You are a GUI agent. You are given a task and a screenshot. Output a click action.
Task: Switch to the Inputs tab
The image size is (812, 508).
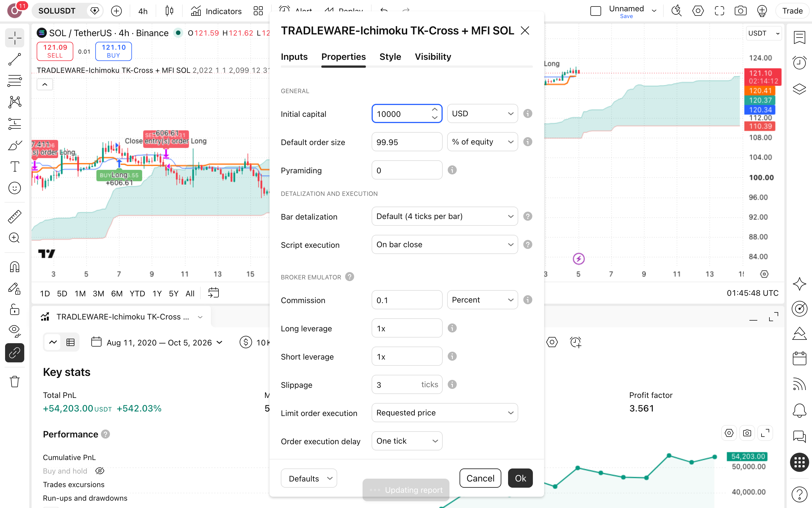click(x=294, y=57)
